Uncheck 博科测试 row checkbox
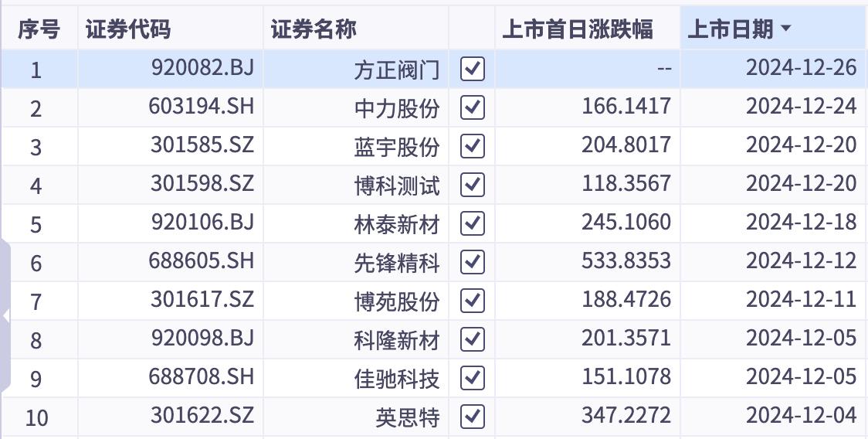Image resolution: width=868 pixels, height=439 pixels. pos(472,185)
